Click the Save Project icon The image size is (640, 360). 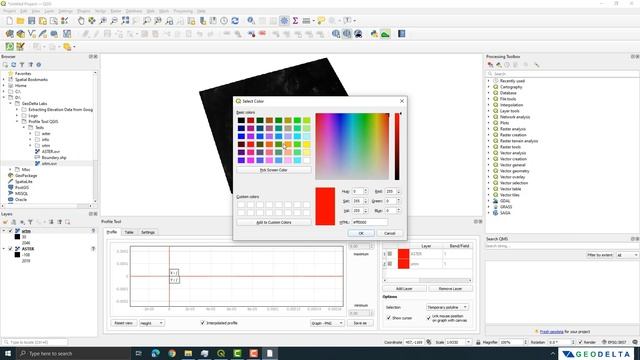[31, 21]
